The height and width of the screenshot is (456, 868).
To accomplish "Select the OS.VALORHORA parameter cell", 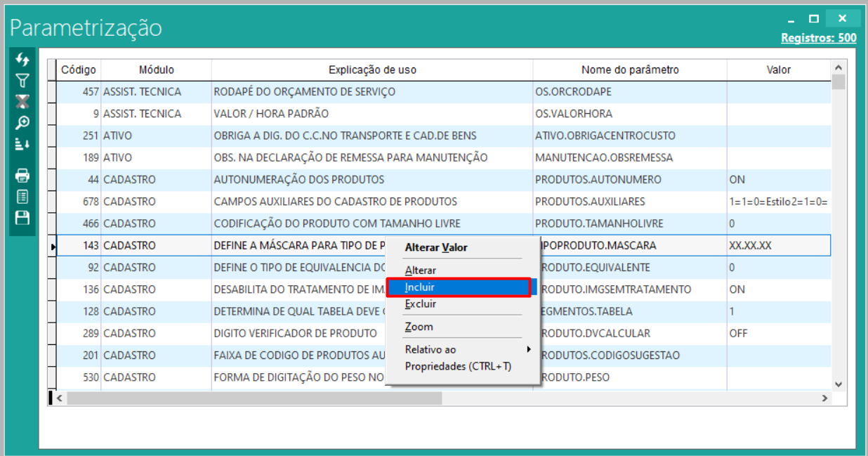I will pos(573,114).
